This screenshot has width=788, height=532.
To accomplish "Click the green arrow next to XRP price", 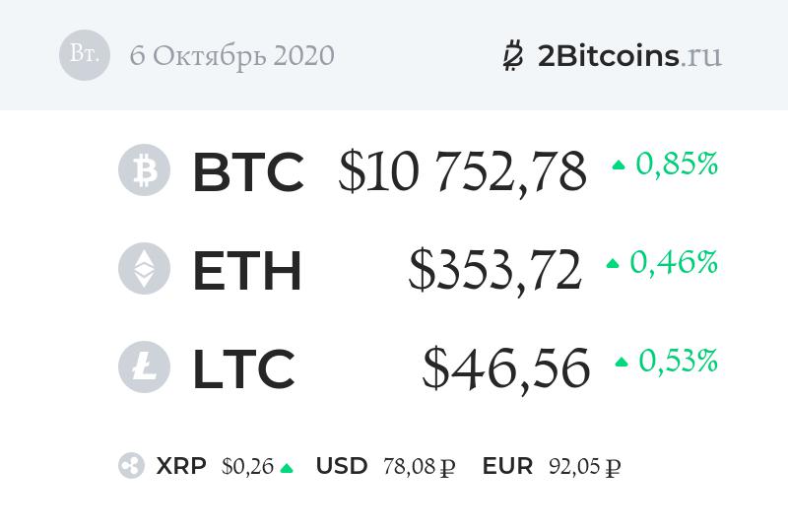I will pyautogui.click(x=287, y=468).
